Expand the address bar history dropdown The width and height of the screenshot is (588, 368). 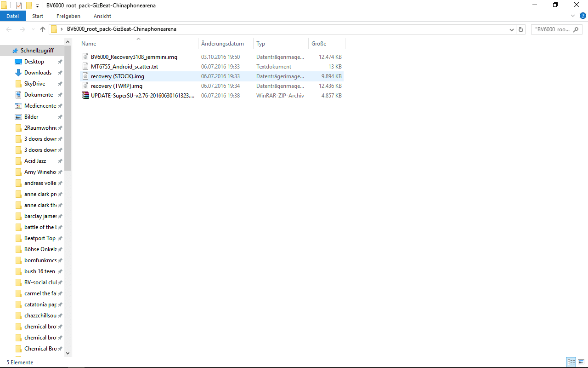[x=512, y=29]
